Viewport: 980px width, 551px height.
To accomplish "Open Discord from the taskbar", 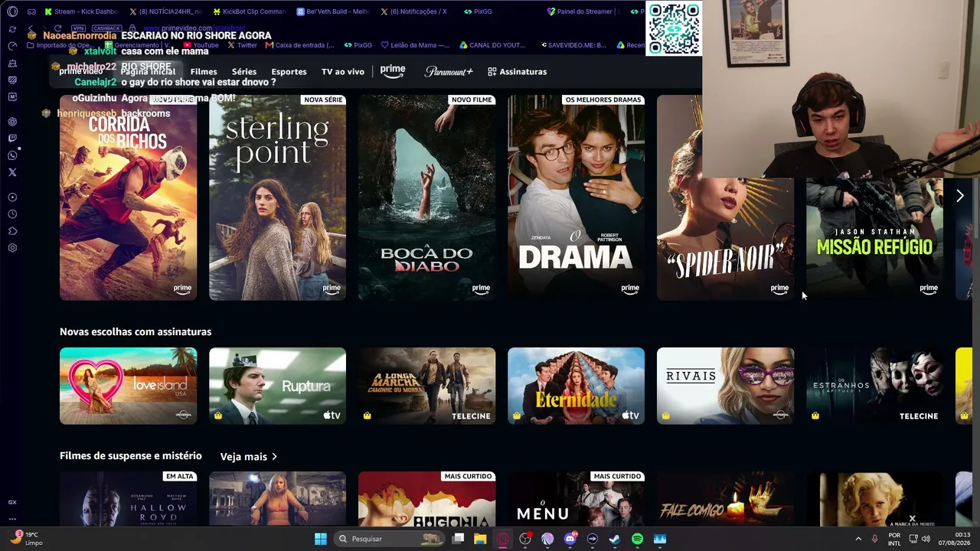I will pos(570,539).
